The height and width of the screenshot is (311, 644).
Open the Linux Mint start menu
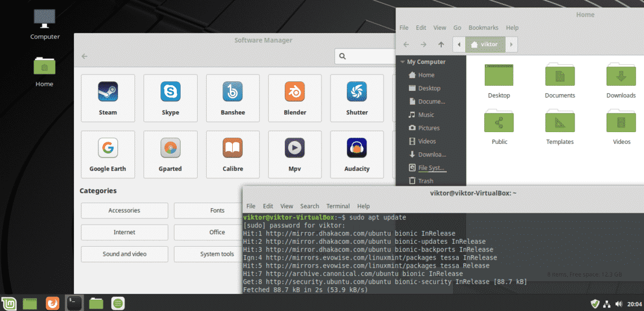point(10,303)
